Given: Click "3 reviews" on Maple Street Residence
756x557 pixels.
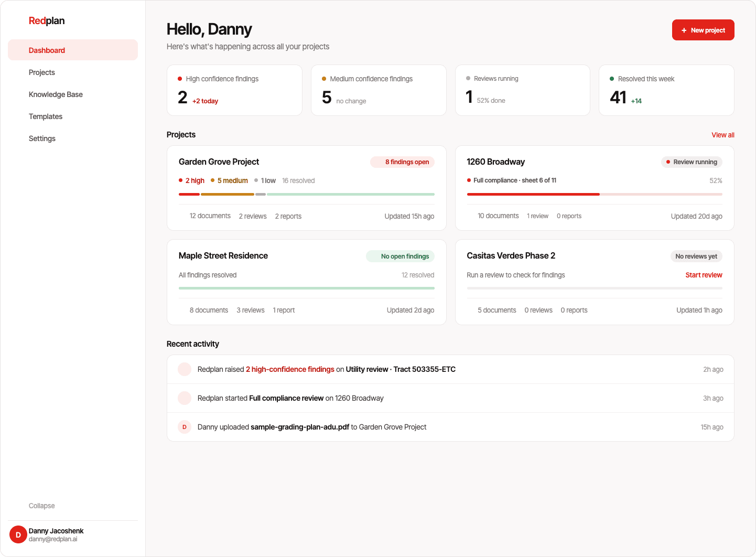Looking at the screenshot, I should (251, 310).
